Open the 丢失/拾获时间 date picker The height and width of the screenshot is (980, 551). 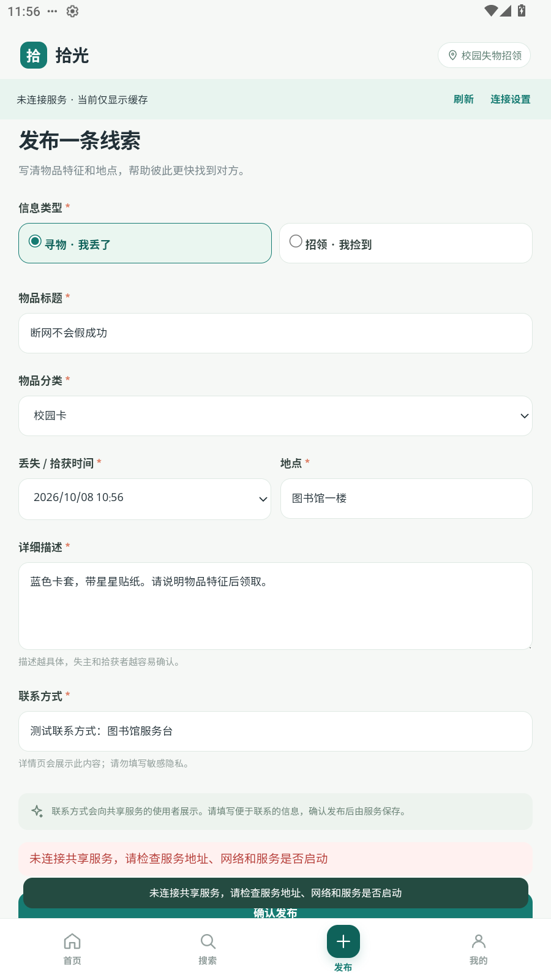click(145, 499)
